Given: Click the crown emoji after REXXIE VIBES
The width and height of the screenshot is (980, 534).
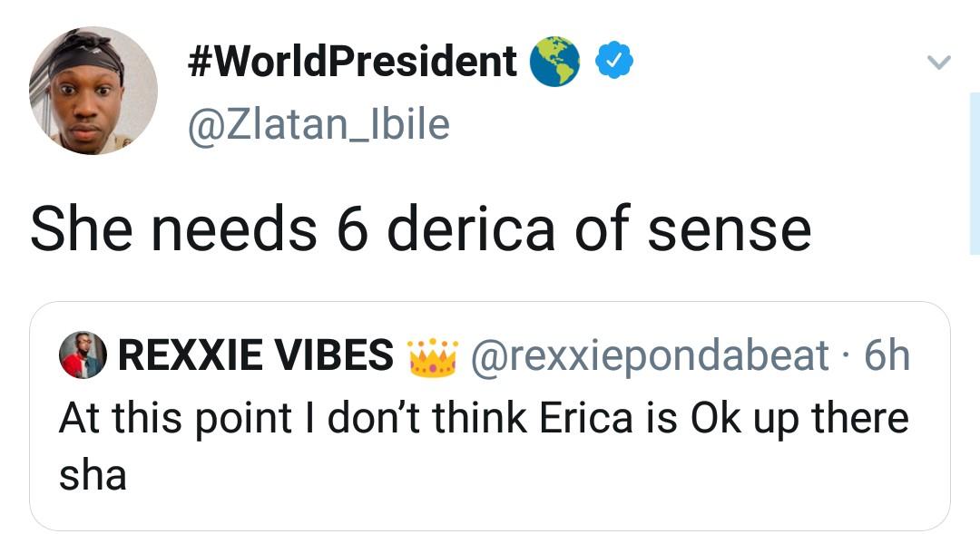Looking at the screenshot, I should (431, 354).
